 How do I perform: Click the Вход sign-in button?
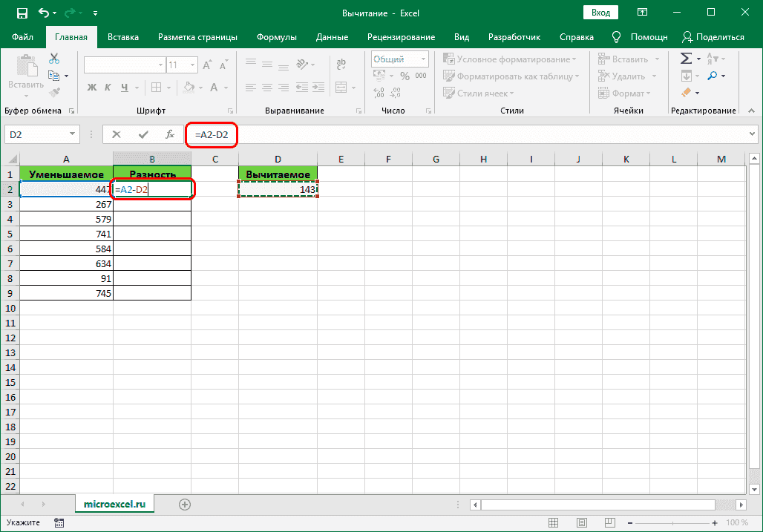[600, 13]
